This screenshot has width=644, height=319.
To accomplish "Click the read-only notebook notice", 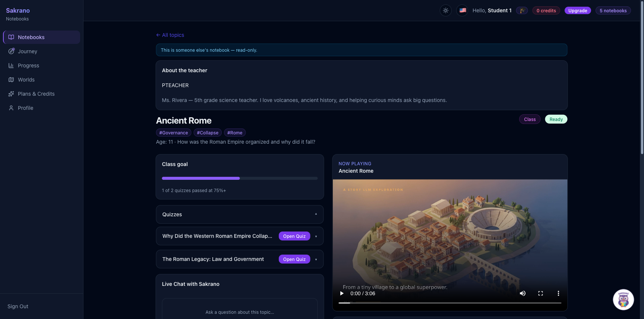I will pyautogui.click(x=362, y=50).
